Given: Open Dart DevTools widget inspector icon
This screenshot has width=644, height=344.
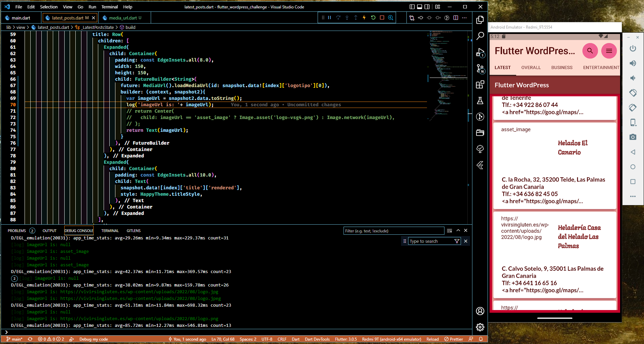Looking at the screenshot, I should coord(390,18).
